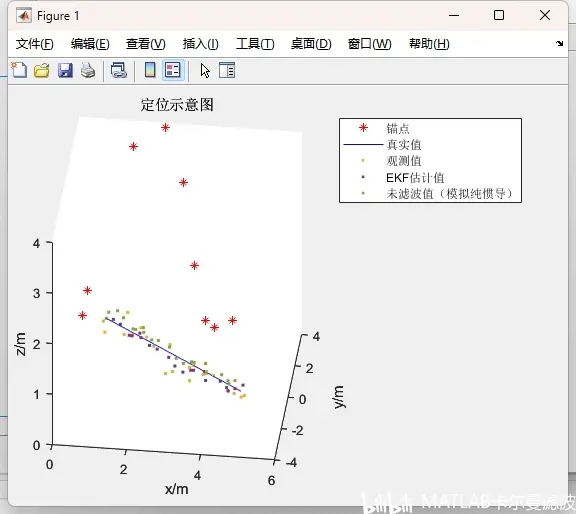Expand the 工具(T) menu
This screenshot has width=576, height=514.
(255, 44)
